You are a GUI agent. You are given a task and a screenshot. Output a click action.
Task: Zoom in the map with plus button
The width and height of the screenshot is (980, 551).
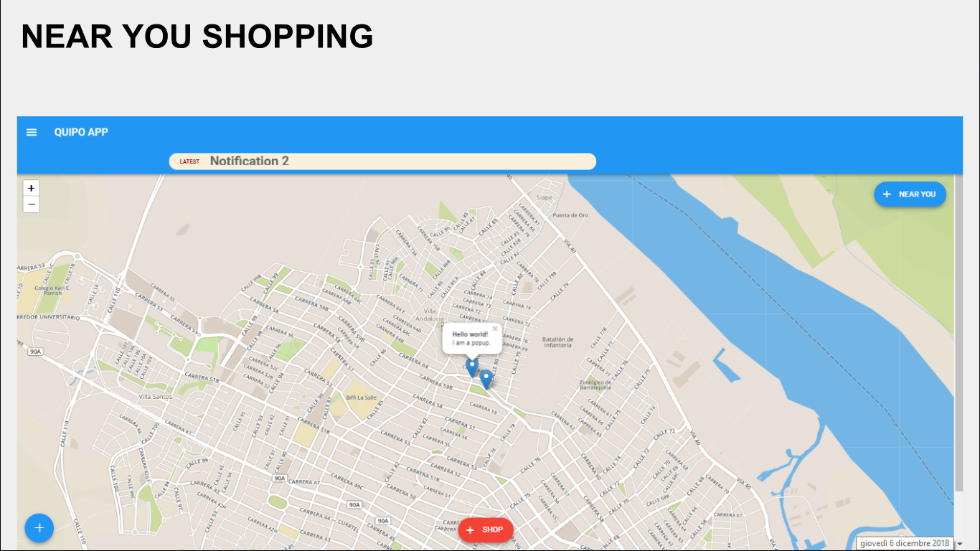point(31,188)
